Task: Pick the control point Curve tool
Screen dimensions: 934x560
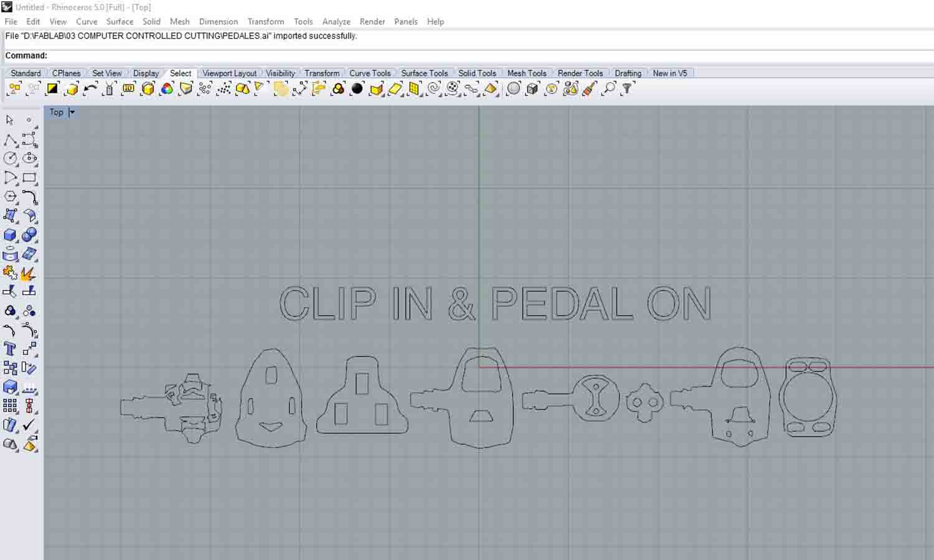Action: pos(29,140)
